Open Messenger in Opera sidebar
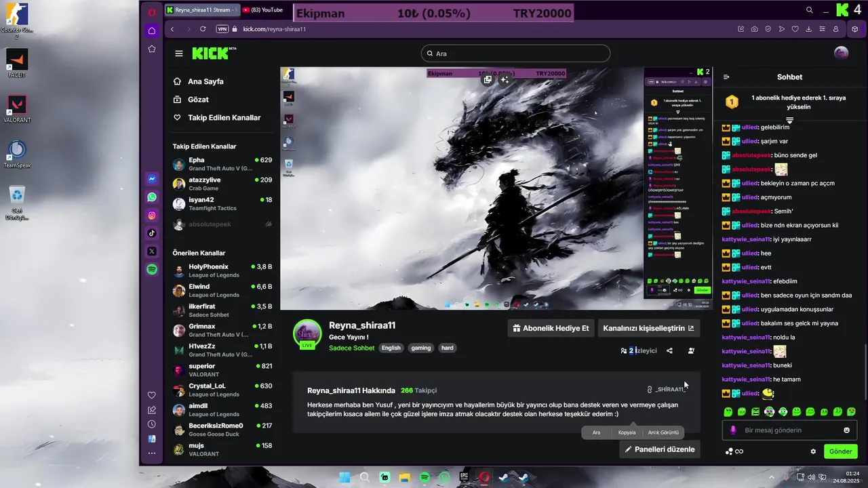This screenshot has width=868, height=488. pyautogui.click(x=152, y=179)
